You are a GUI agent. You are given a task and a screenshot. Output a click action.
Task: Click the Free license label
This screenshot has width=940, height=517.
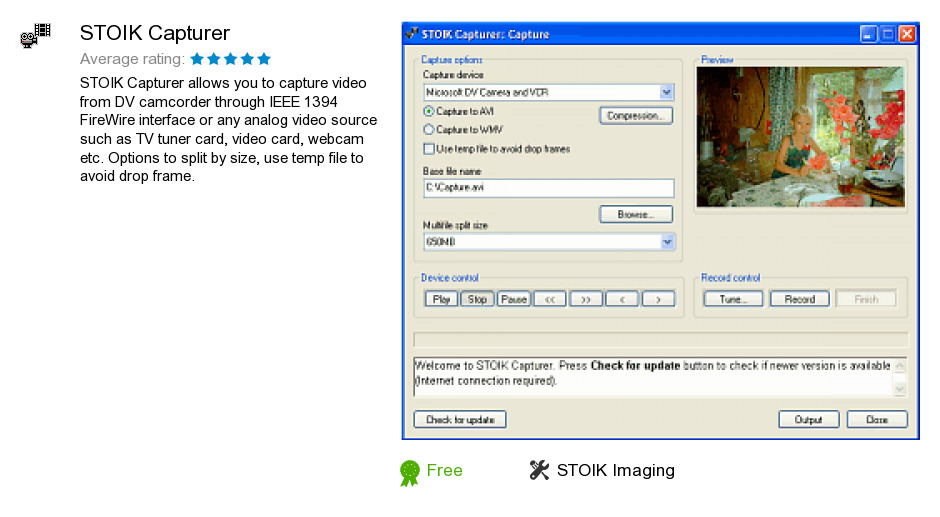pos(444,470)
